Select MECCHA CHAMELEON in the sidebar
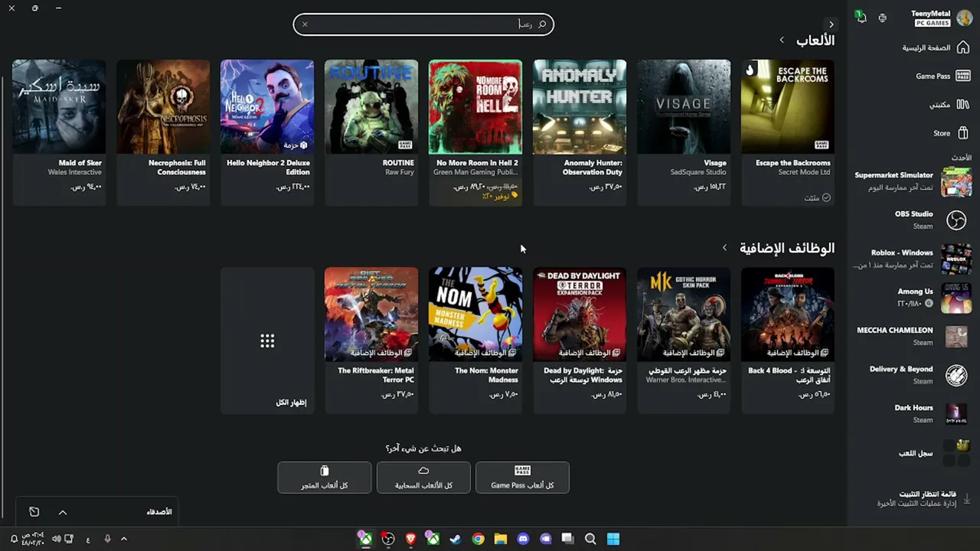Image resolution: width=980 pixels, height=551 pixels. (x=913, y=336)
